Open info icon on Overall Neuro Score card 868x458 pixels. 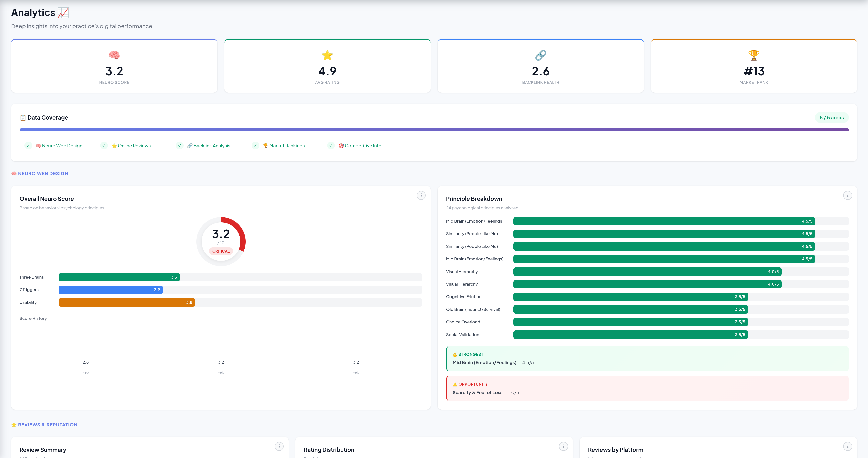(421, 195)
